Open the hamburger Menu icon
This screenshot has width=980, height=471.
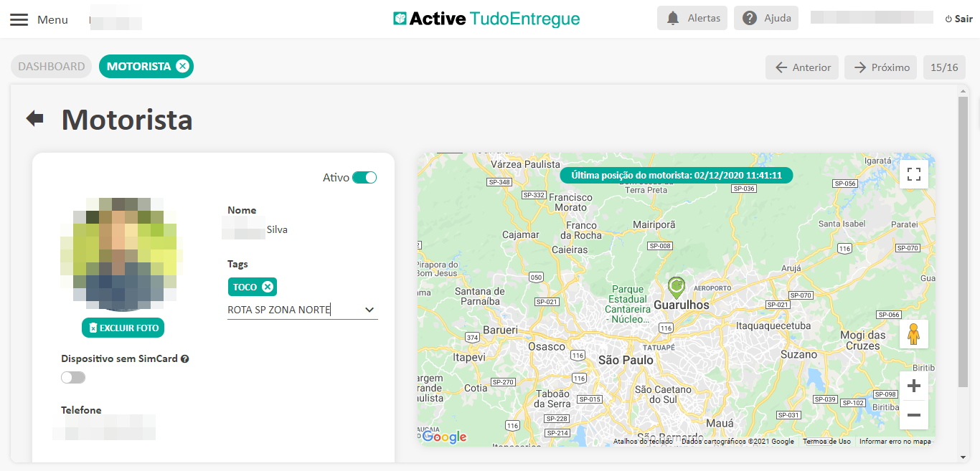19,19
